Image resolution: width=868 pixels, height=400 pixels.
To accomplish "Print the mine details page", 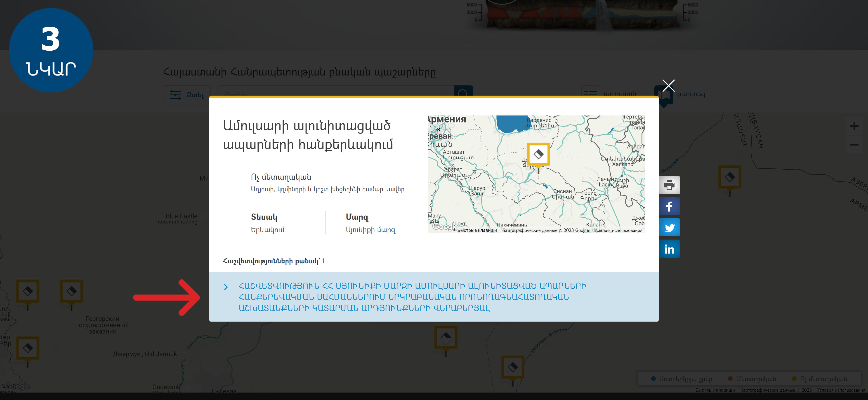I will [669, 185].
